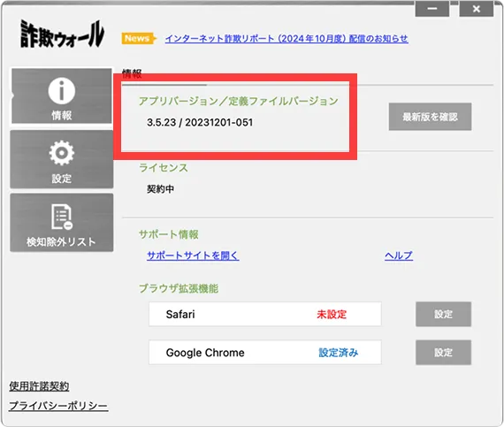Viewport: 504px width, 427px height.
Task: Minimize the 詐欺ウォール window
Action: 432,9
